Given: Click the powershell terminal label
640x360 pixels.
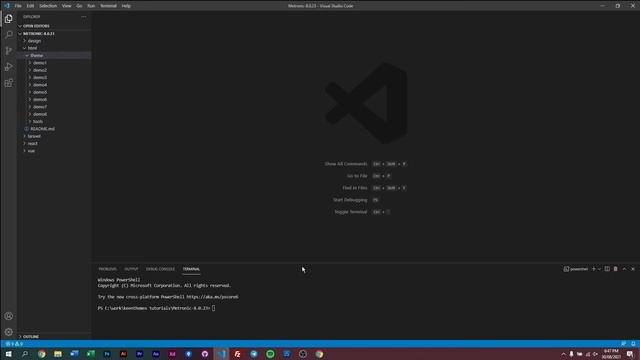Looking at the screenshot, I should pos(576,269).
